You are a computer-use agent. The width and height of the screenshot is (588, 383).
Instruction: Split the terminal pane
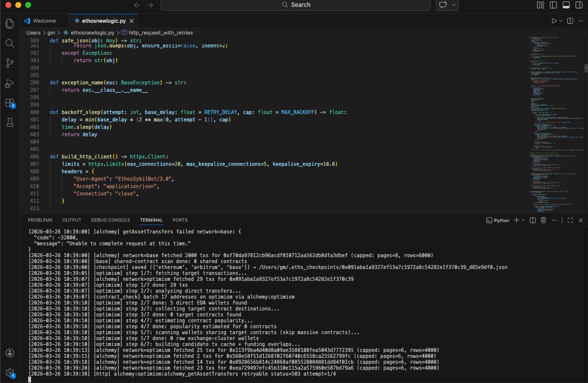(532, 220)
